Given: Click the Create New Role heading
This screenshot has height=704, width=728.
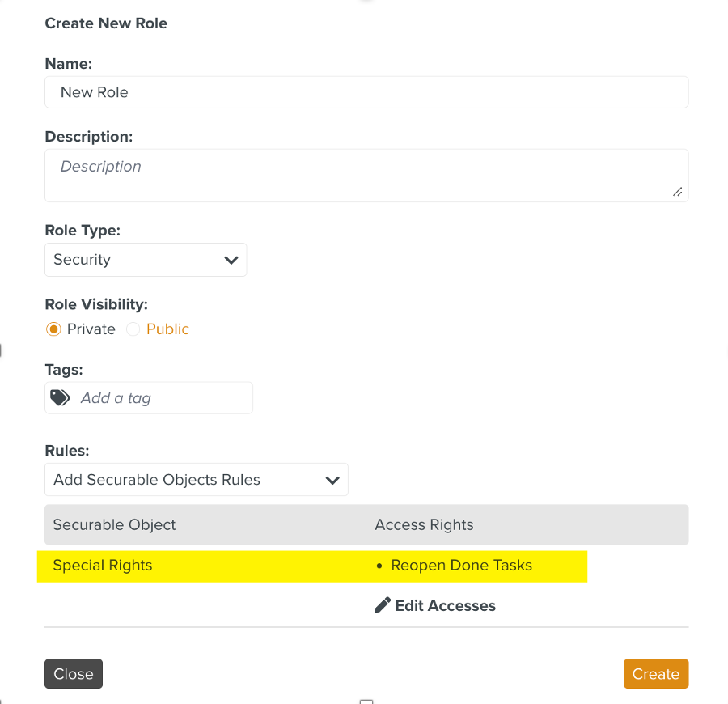Looking at the screenshot, I should (x=106, y=23).
